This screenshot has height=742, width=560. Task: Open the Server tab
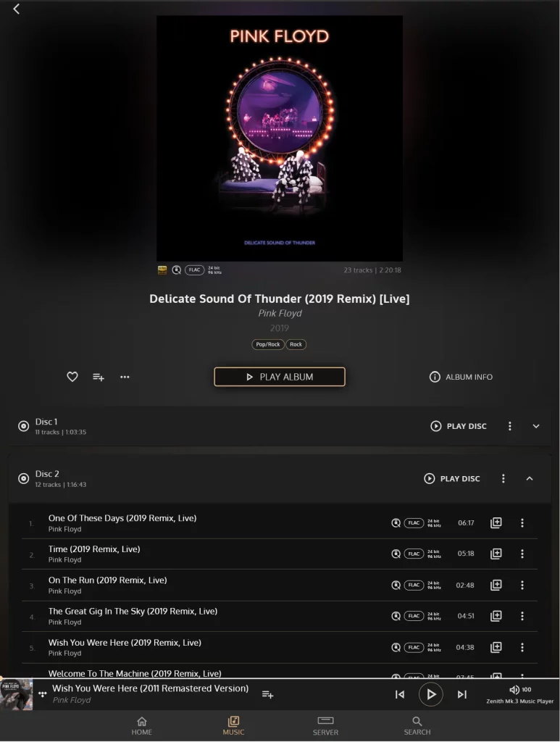pyautogui.click(x=325, y=726)
